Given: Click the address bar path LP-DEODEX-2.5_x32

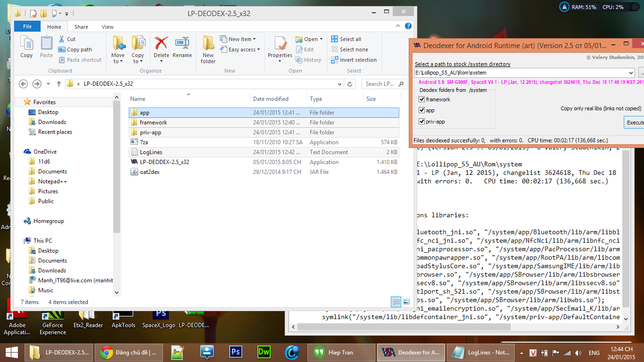Looking at the screenshot, I should pos(108,84).
